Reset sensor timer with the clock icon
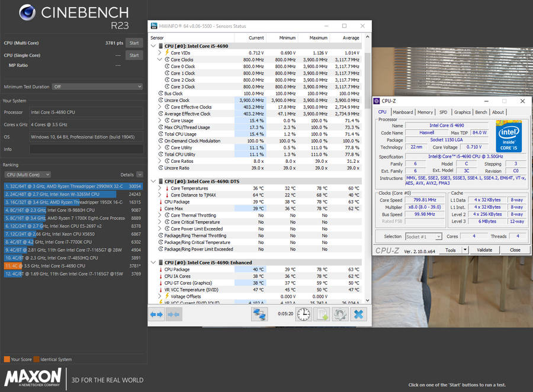The image size is (533, 392). pos(303,314)
